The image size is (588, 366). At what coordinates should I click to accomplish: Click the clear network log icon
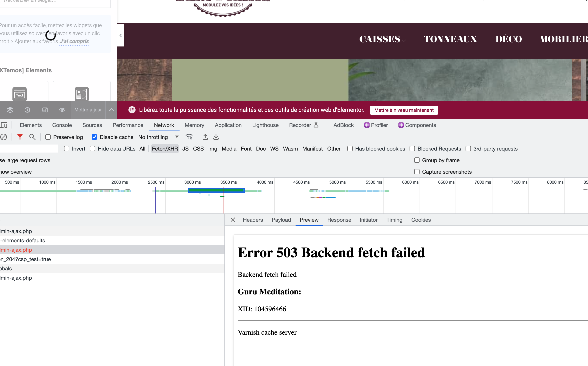pyautogui.click(x=3, y=137)
